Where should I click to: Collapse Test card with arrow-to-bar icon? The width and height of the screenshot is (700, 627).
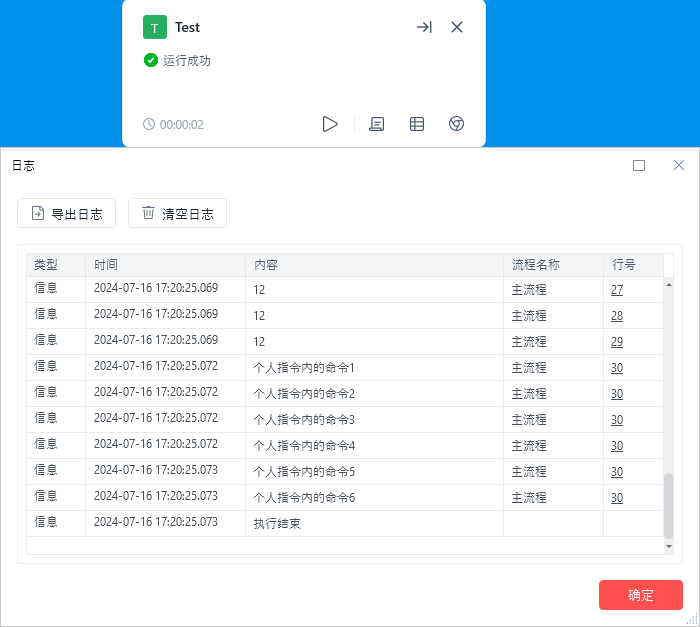coord(424,27)
